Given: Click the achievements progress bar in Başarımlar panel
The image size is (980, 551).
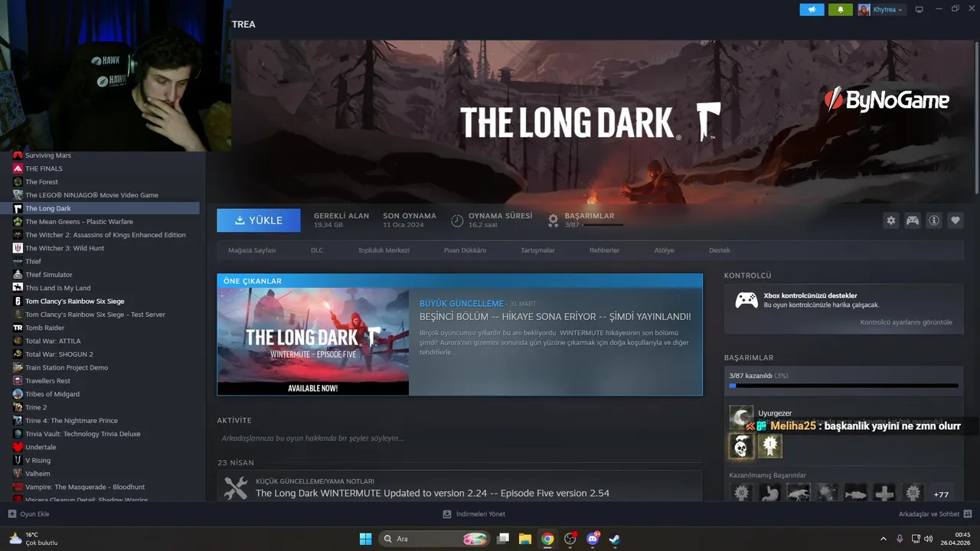Looking at the screenshot, I should pyautogui.click(x=844, y=386).
